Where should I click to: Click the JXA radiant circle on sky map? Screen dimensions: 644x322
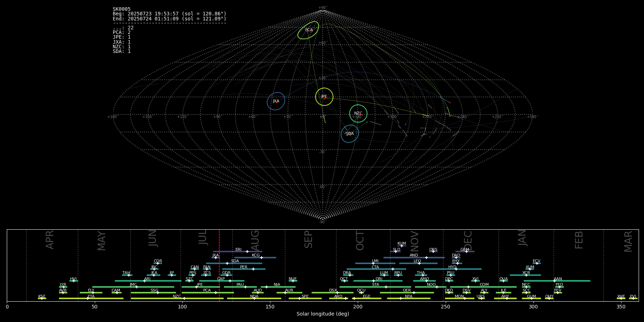coord(276,101)
